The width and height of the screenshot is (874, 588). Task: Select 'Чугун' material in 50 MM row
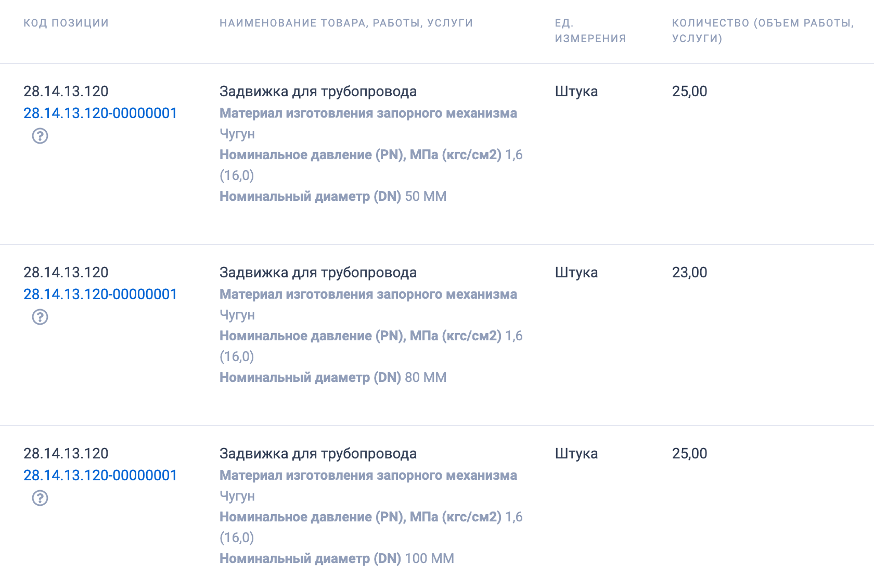tap(237, 134)
